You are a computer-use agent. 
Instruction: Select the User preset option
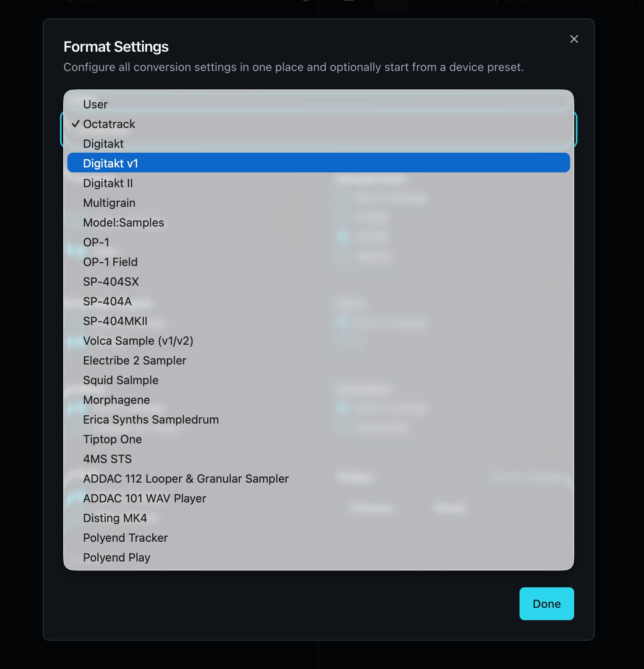pos(95,104)
